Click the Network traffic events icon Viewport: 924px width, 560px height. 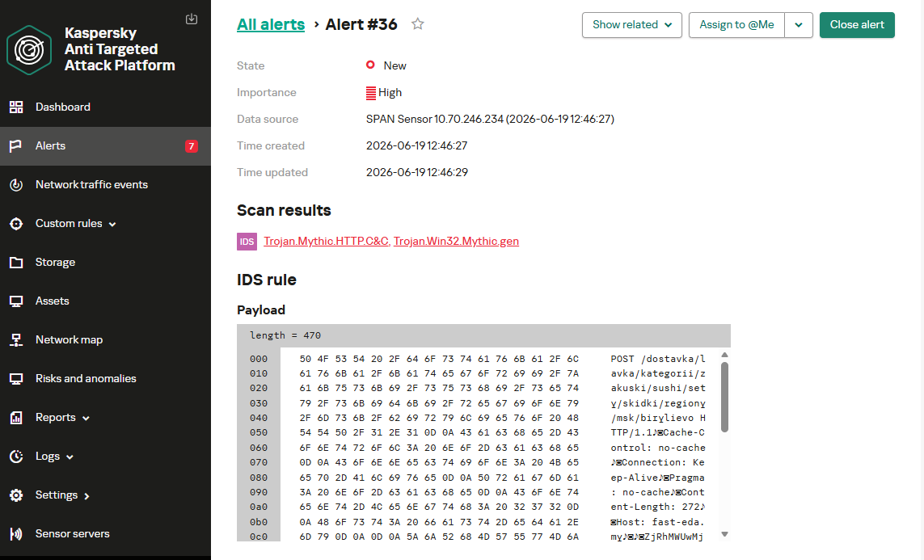16,185
